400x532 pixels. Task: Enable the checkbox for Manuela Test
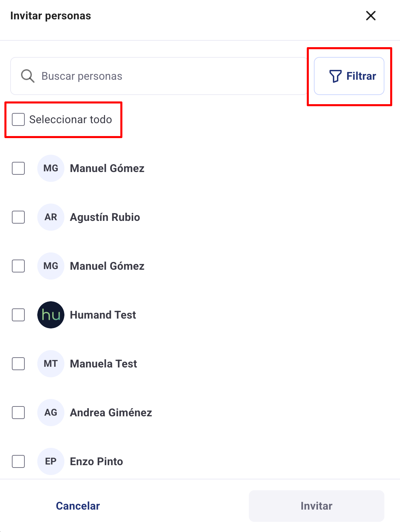point(18,364)
